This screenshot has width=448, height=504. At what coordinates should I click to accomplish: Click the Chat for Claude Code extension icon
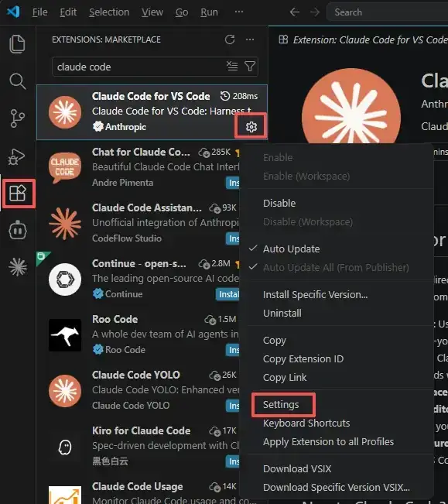coord(65,166)
